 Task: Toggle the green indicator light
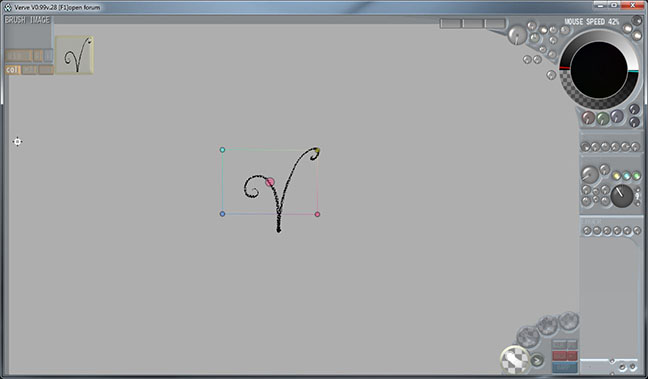point(636,176)
